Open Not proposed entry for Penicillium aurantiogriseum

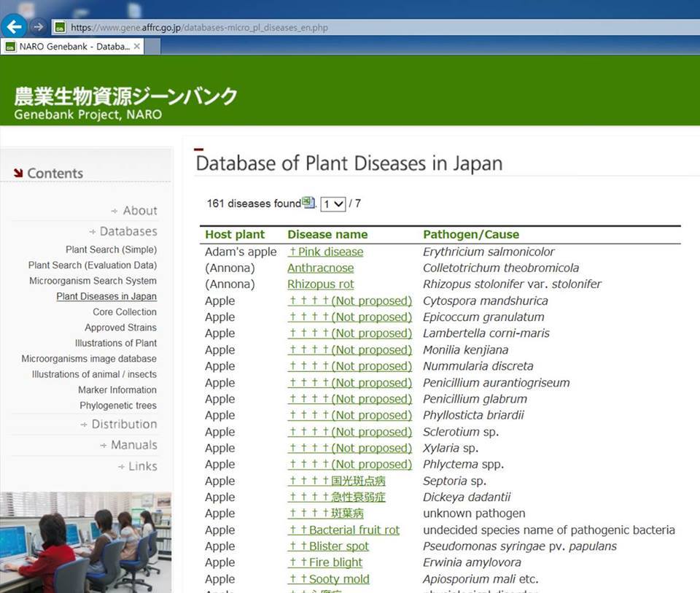pos(350,383)
